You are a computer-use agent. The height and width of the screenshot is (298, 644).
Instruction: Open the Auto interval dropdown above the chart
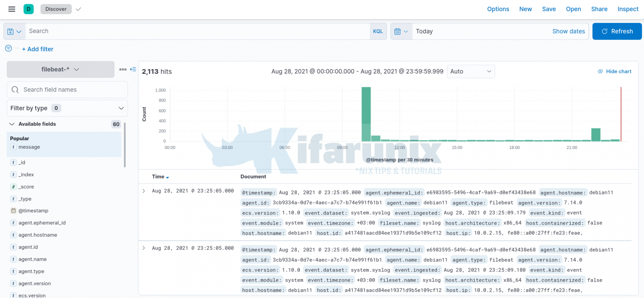(x=470, y=71)
